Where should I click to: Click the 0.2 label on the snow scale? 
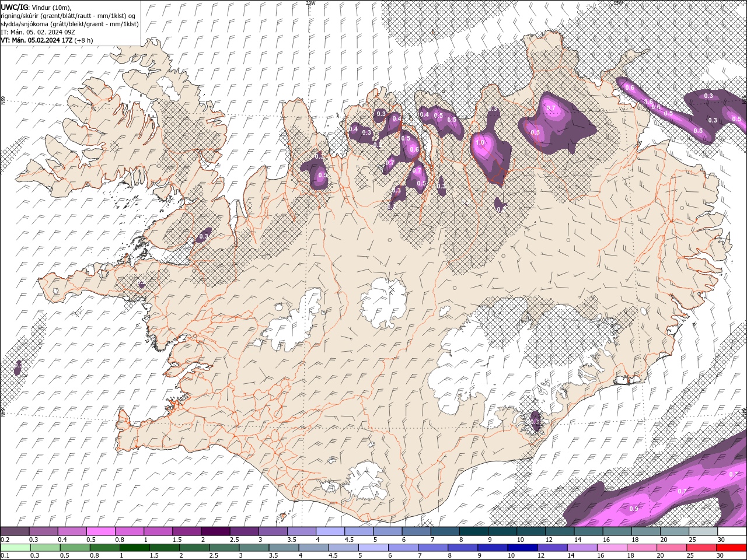pos(5,540)
